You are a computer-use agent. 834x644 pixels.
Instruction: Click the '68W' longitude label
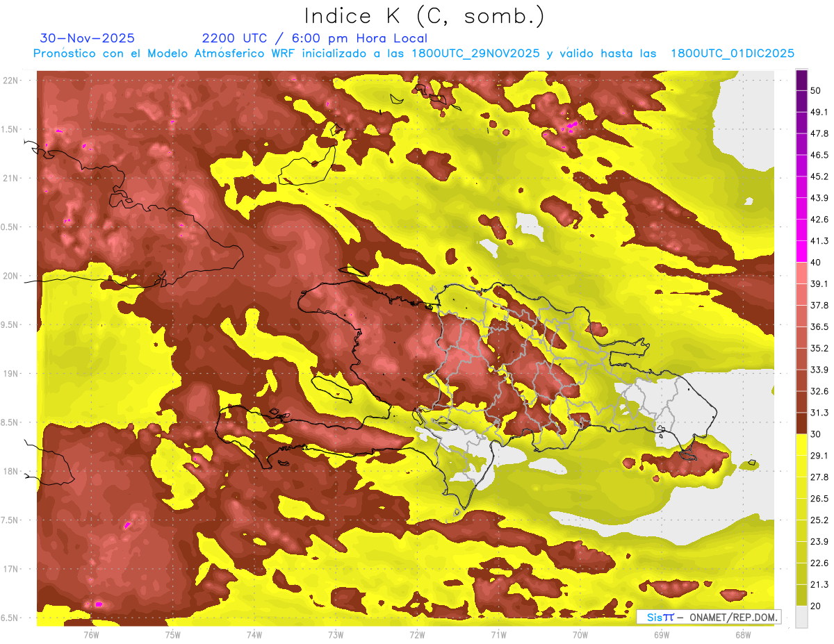point(743,634)
